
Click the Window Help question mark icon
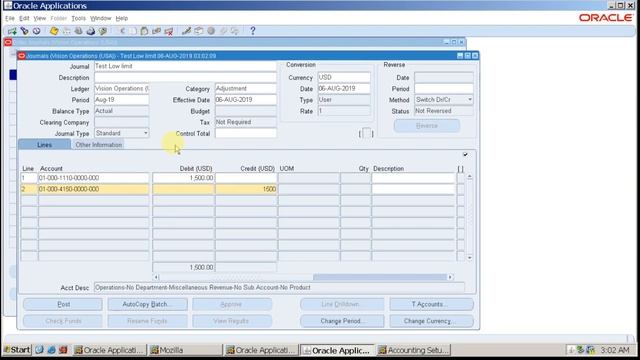point(253,31)
